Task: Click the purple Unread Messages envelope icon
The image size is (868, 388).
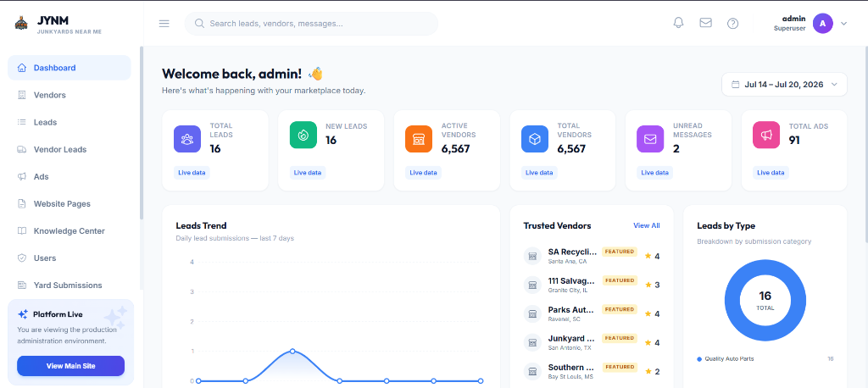Action: 650,139
